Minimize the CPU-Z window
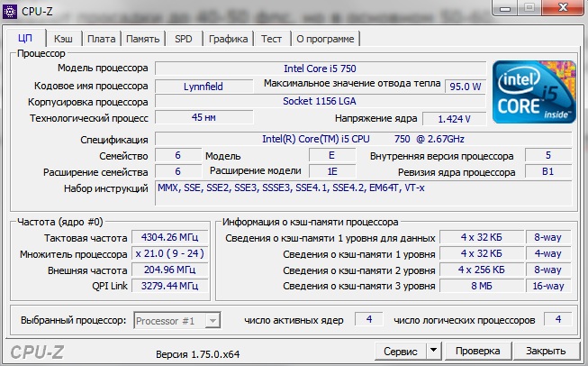The width and height of the screenshot is (588, 366). 505,7
